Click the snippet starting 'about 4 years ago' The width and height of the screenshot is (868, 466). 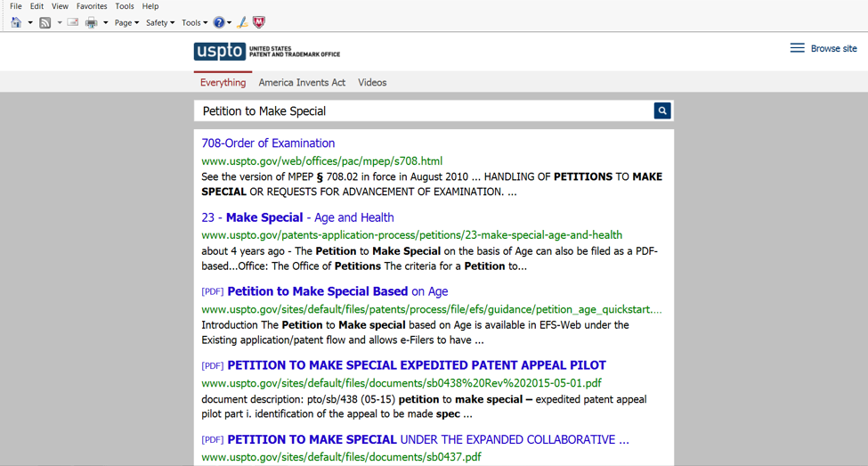tap(429, 258)
